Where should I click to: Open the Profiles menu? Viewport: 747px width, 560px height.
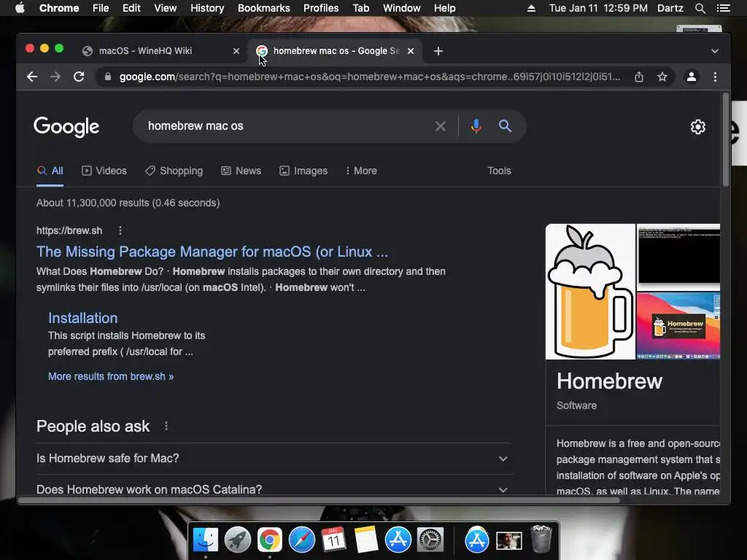[x=321, y=8]
